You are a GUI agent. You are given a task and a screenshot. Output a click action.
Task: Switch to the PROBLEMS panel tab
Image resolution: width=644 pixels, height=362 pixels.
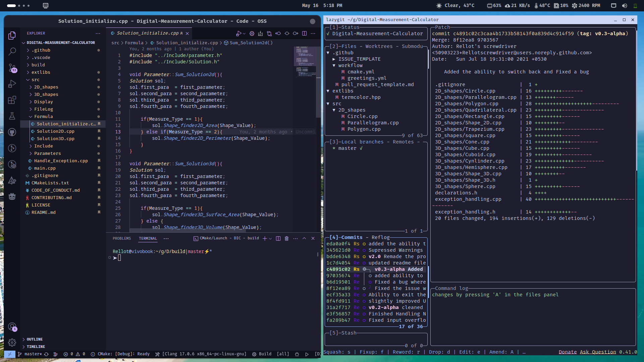point(122,238)
